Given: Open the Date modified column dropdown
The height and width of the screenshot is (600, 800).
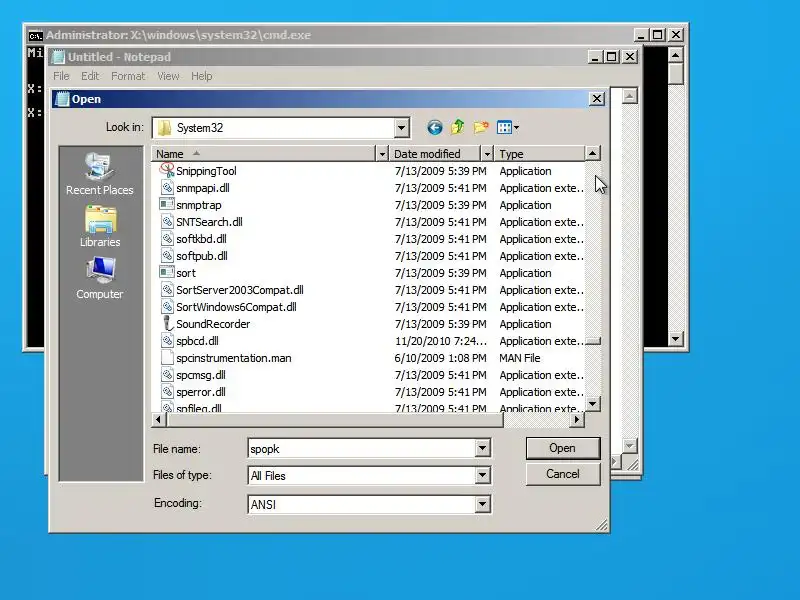Looking at the screenshot, I should click(487, 154).
